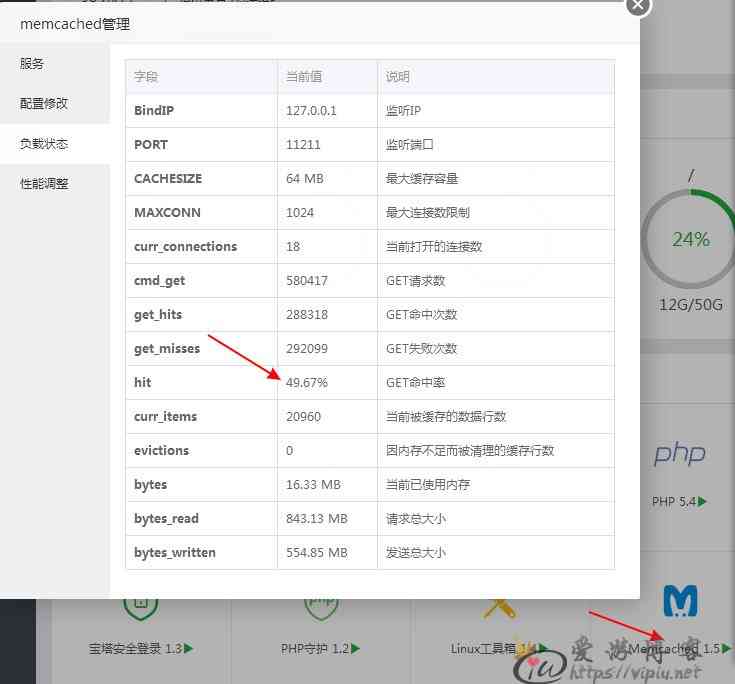Click green arrow next to PHP 5.4
The width and height of the screenshot is (735, 684).
pos(702,502)
